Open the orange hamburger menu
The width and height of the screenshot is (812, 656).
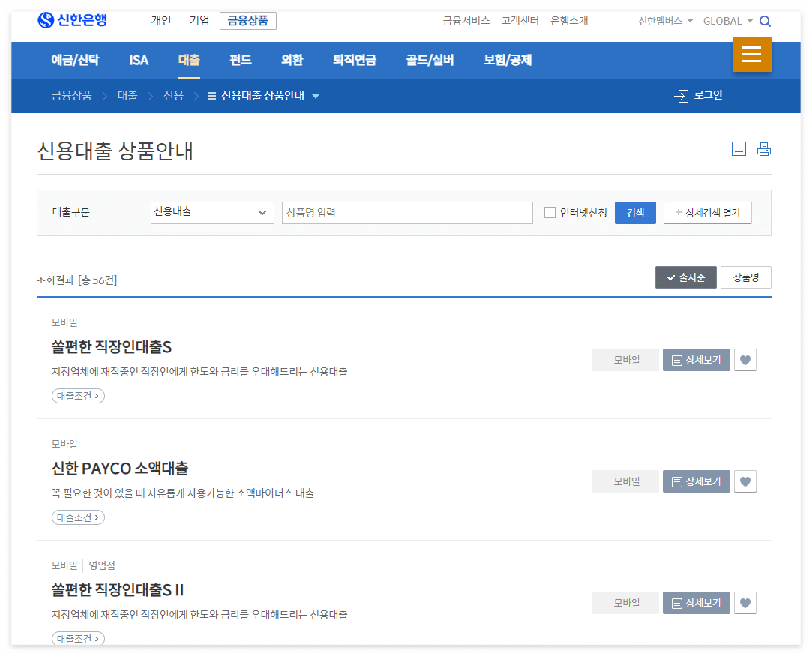click(x=752, y=55)
